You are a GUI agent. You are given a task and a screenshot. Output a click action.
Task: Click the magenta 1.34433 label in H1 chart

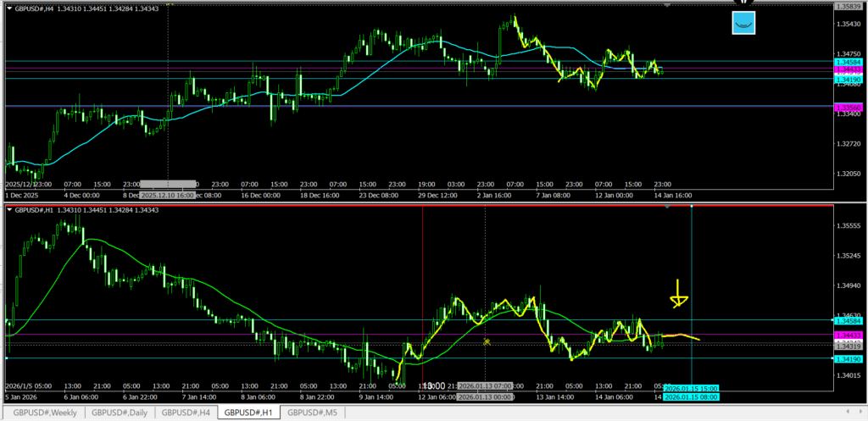coord(849,335)
